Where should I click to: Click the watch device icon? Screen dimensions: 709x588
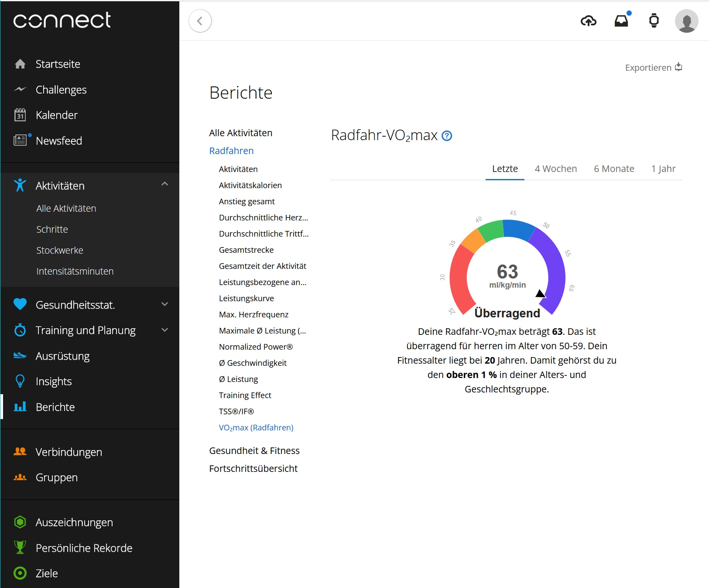(654, 21)
